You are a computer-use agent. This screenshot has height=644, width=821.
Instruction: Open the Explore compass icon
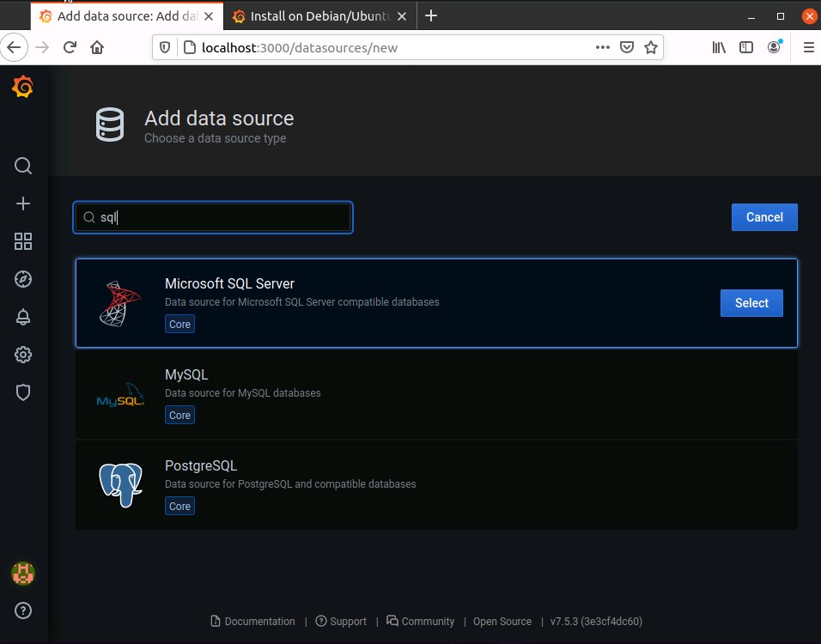pyautogui.click(x=23, y=279)
